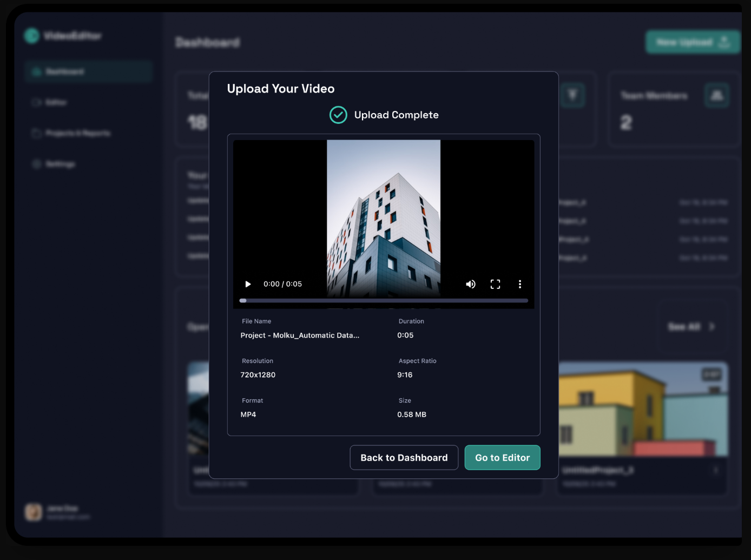This screenshot has width=751, height=560.
Task: Select the MP4 format value
Action: (248, 414)
